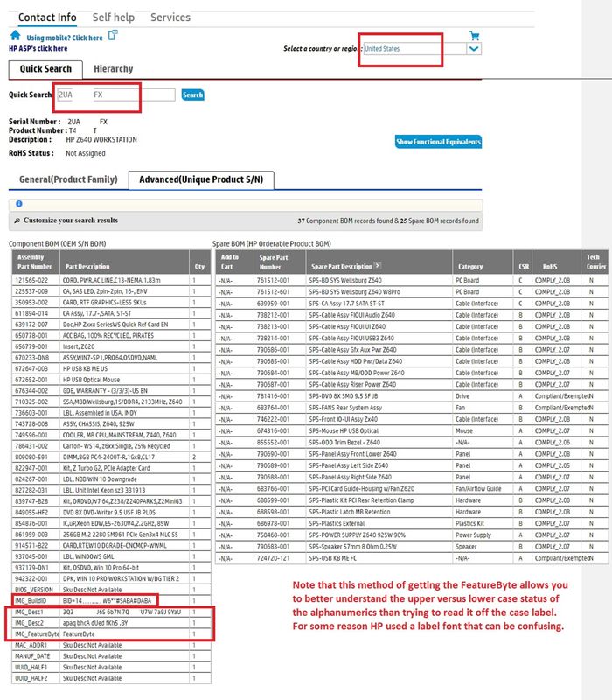Switch to the Quick Search tab
Viewport: 612px width, 700px height.
click(x=45, y=69)
